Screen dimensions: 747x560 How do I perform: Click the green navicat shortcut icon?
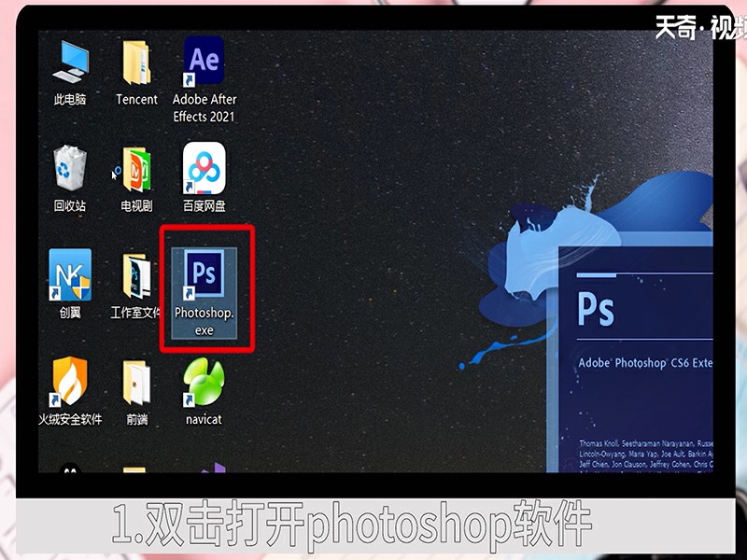coord(204,384)
